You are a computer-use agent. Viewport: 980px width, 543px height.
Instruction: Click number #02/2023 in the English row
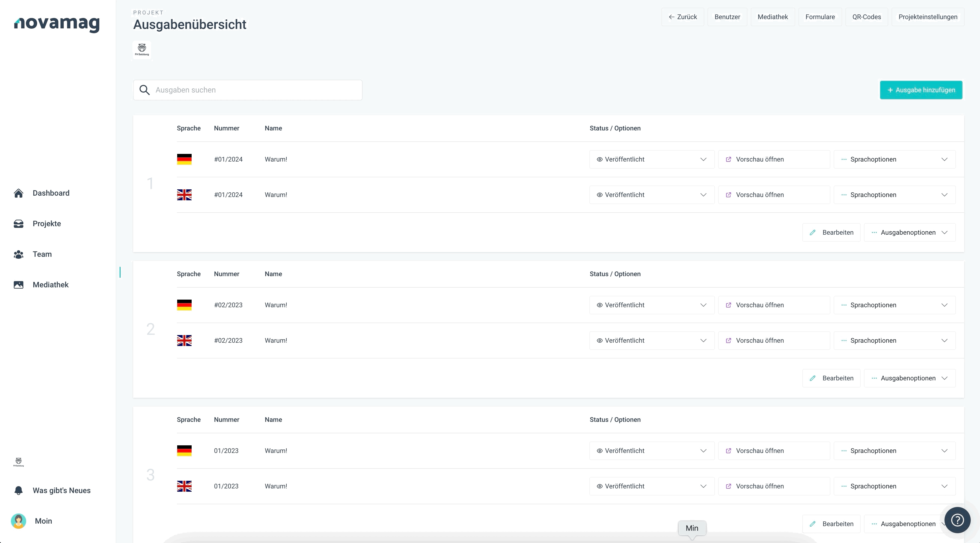point(228,340)
